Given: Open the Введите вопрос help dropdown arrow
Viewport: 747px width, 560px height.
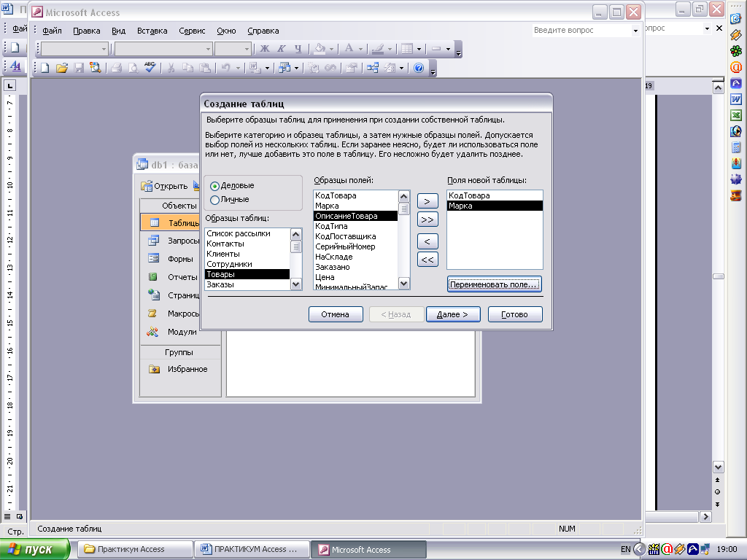Looking at the screenshot, I should coord(635,31).
